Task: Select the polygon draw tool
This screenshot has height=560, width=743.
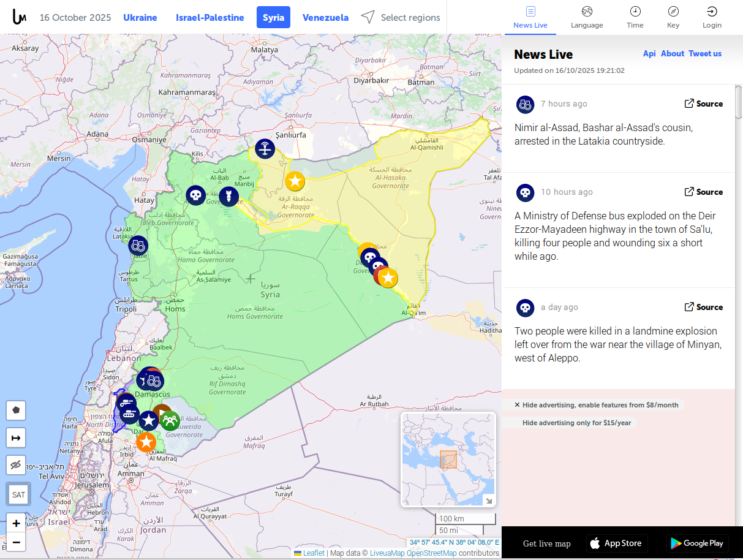Action: point(16,410)
